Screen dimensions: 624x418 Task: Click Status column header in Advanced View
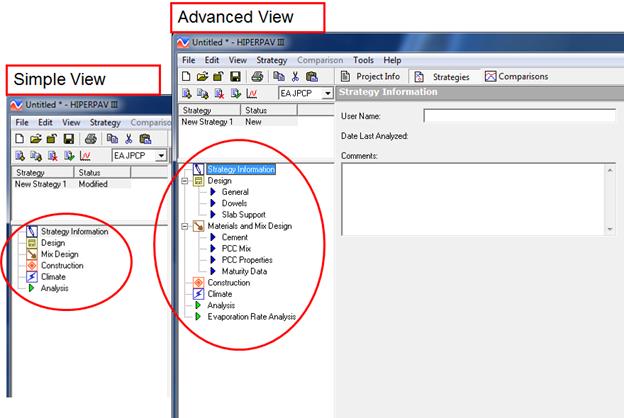[269, 110]
